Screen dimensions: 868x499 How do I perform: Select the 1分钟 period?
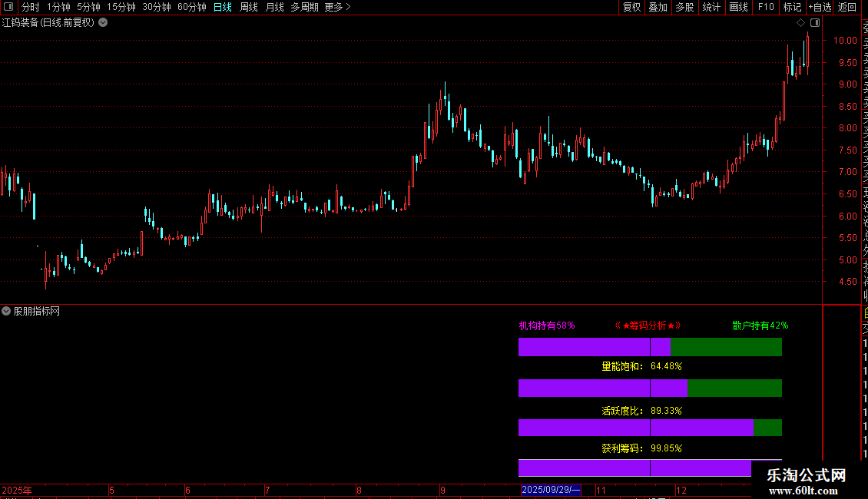[x=58, y=7]
